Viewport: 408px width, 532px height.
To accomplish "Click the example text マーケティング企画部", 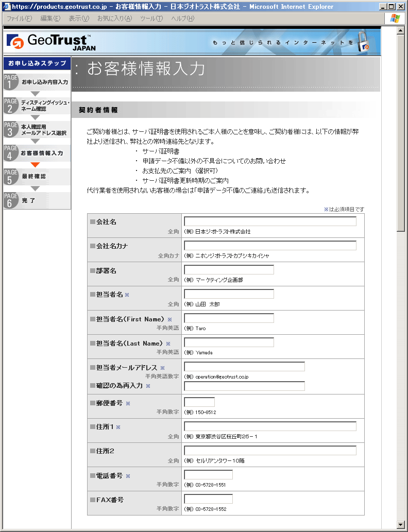I will [219, 280].
